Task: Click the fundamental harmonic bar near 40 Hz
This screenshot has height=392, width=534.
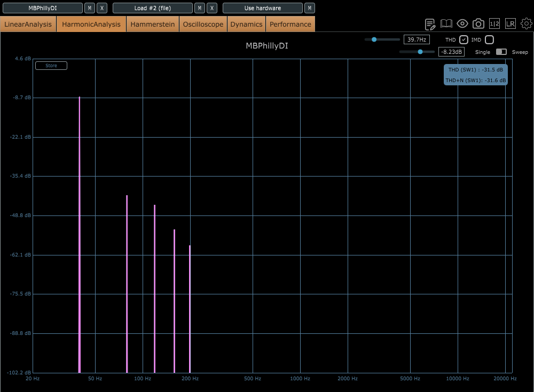Action: point(80,235)
